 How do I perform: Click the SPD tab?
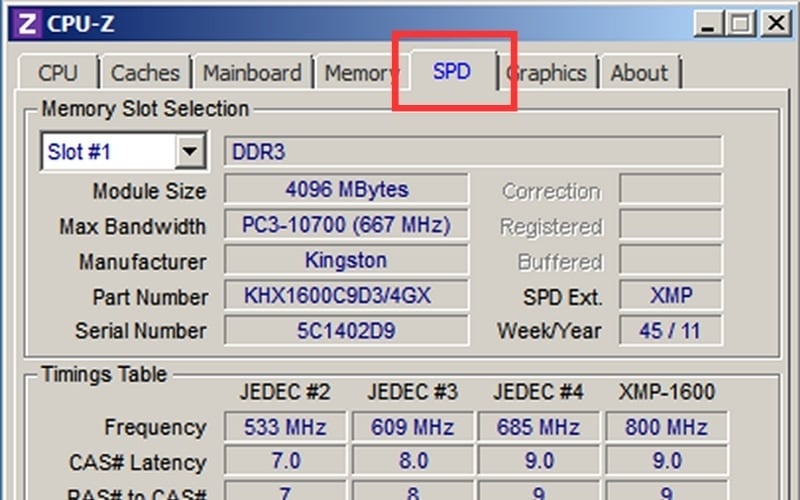click(x=452, y=70)
